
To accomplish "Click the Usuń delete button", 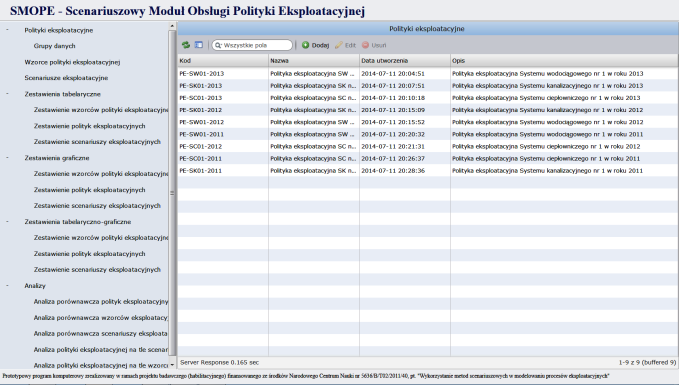I will point(374,45).
